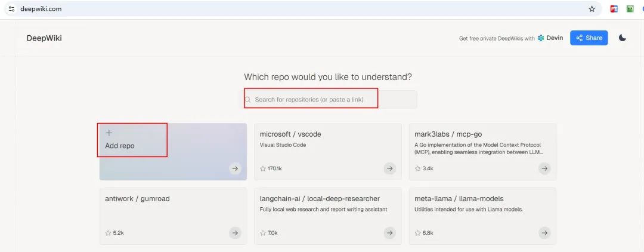Viewport: 644px width, 252px height.
Task: Open the mark3labs / mcp-go repo card
Action: (x=482, y=152)
